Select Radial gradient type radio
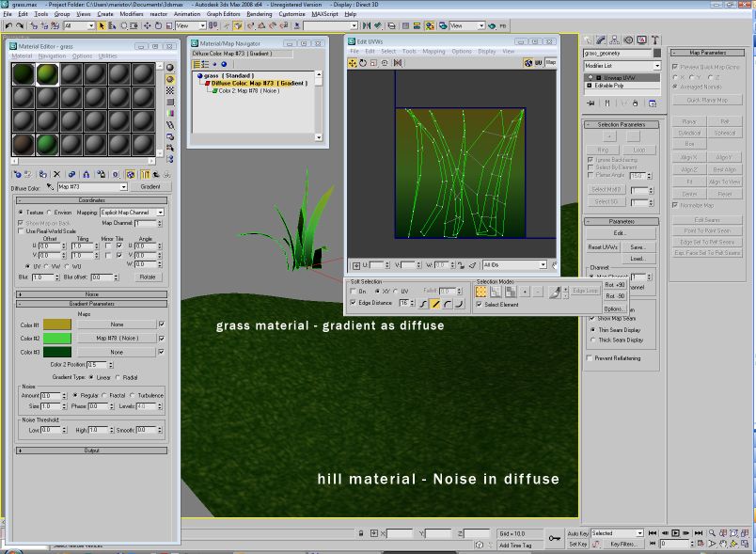Viewport: 756px width, 554px height. [x=118, y=377]
